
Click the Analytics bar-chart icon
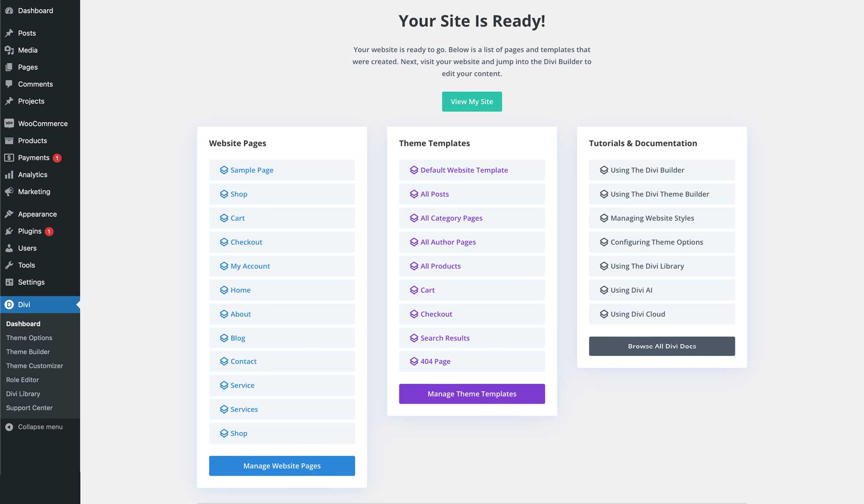point(9,175)
